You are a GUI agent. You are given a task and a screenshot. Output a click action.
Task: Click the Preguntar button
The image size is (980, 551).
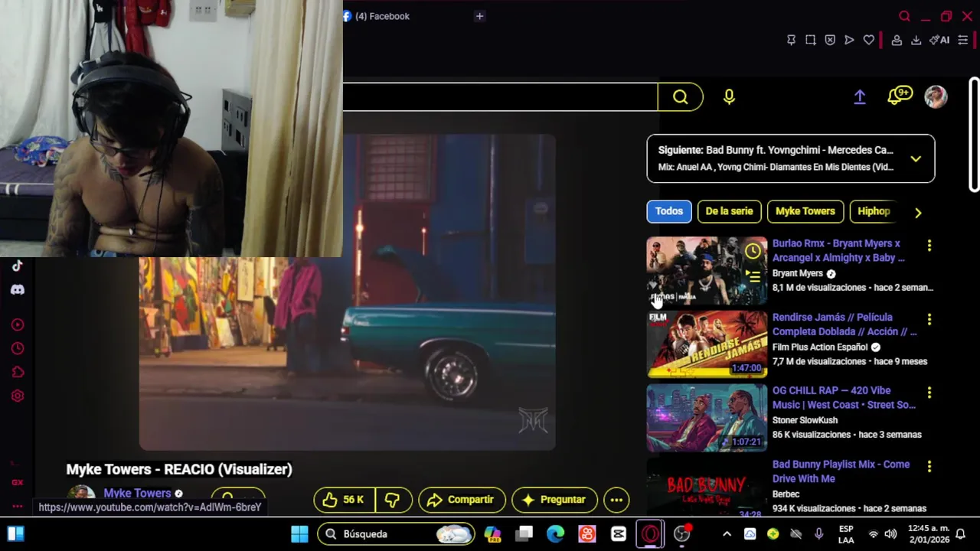tap(554, 500)
